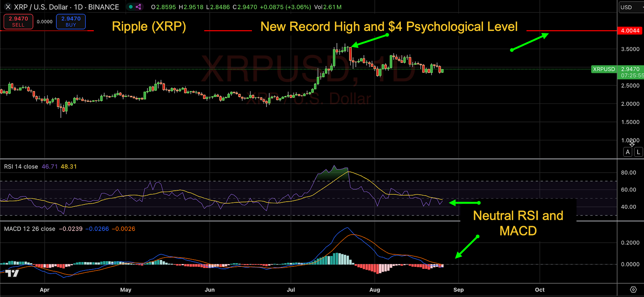Click the 1.5000 price scale label
644x297 pixels.
coord(630,122)
